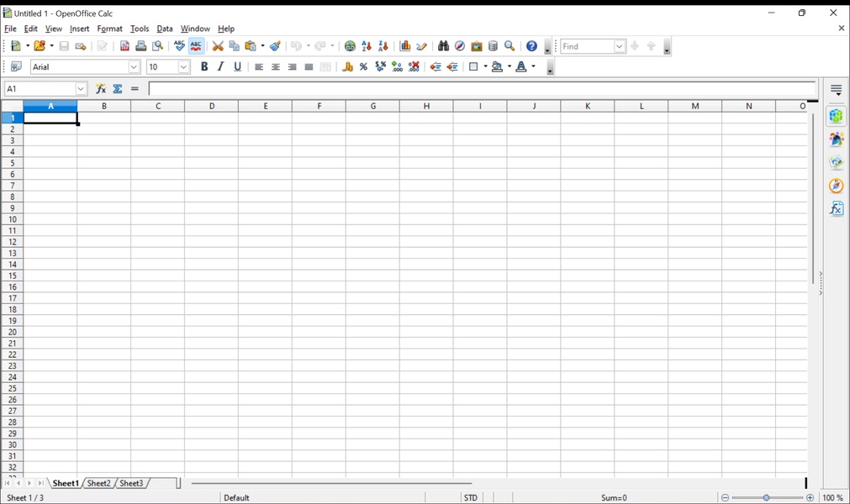Viewport: 850px width, 504px height.
Task: Apply the percent number format
Action: point(364,67)
